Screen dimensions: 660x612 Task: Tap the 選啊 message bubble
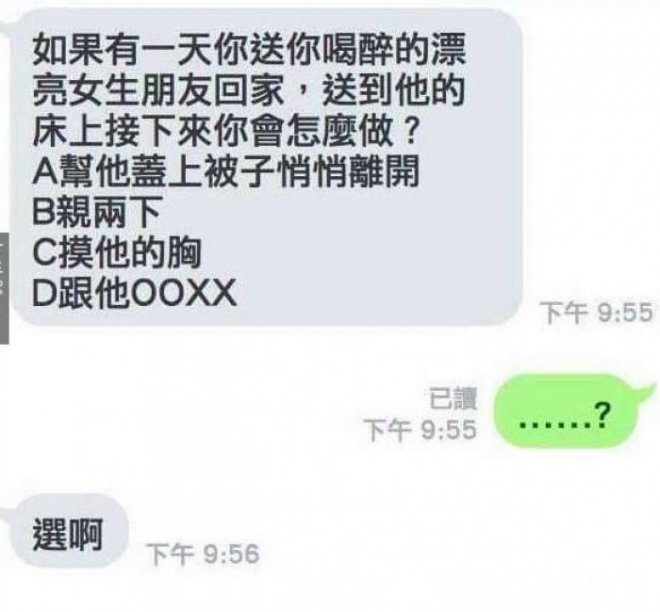(68, 530)
